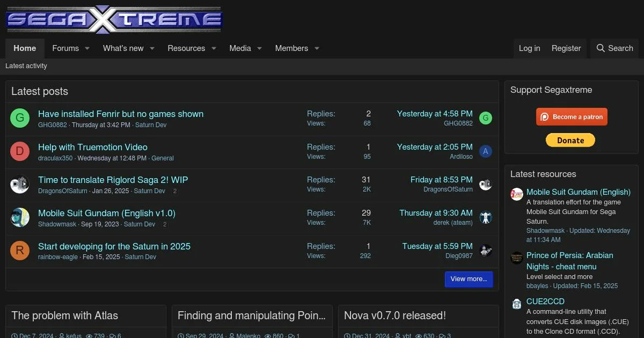Open thread Mobile Suit Gundam (English v1.0)

[x=107, y=213]
